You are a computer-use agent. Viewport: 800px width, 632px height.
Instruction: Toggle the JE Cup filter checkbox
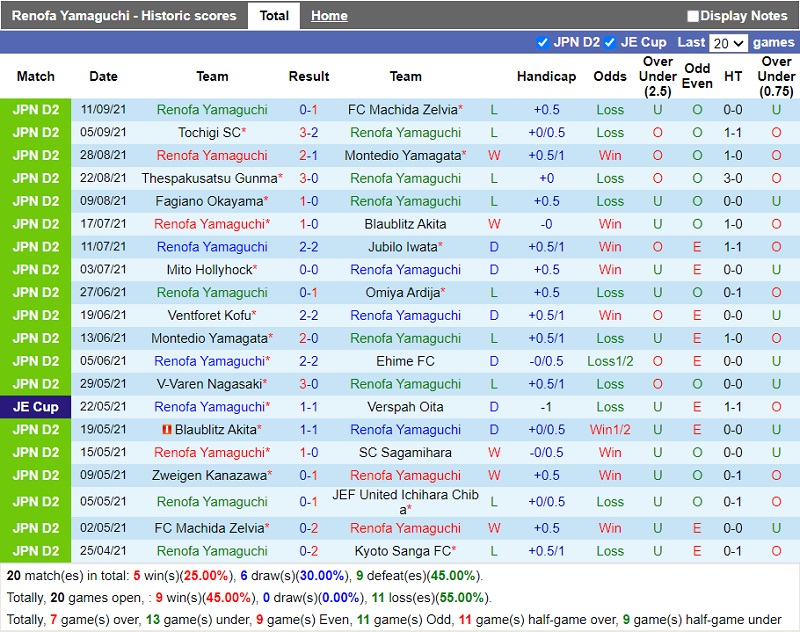pos(610,42)
